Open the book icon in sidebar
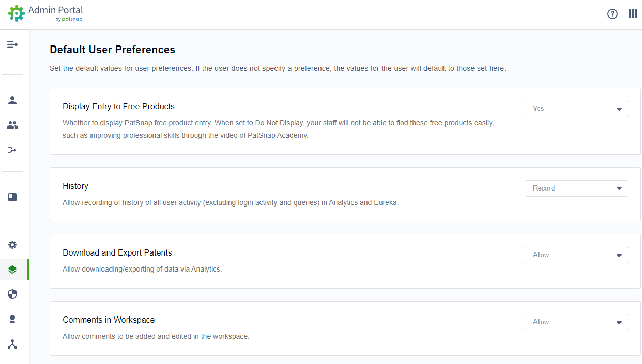642x364 pixels. (12, 197)
